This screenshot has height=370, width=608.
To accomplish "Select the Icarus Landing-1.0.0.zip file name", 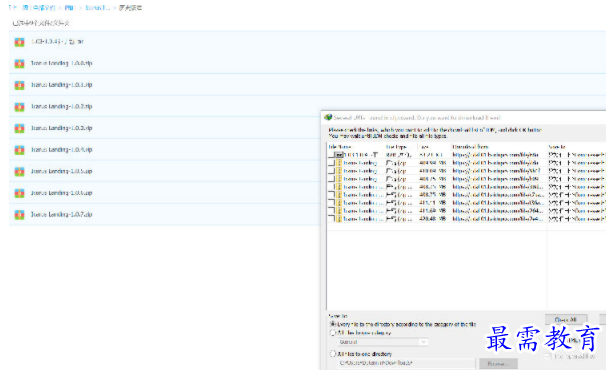I will [61, 63].
